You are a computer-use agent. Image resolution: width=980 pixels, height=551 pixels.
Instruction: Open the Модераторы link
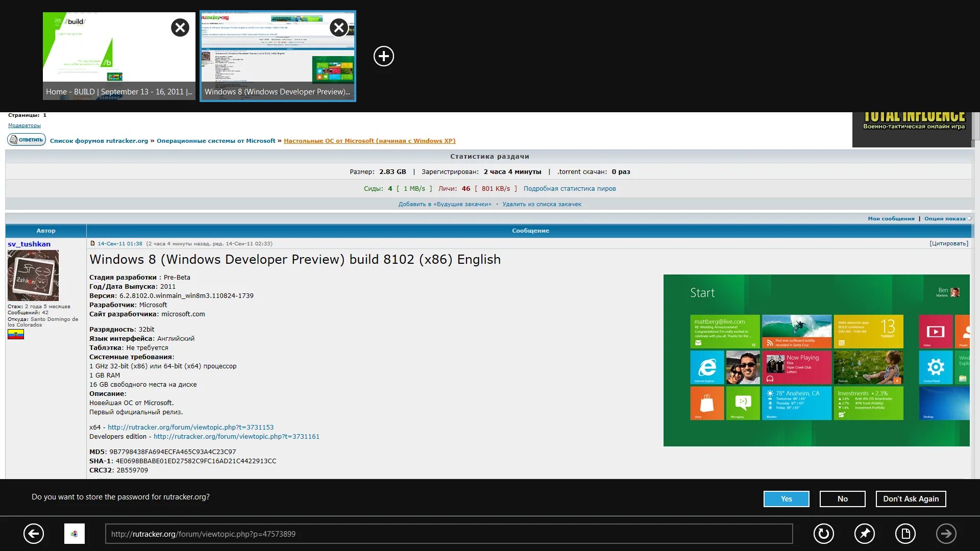coord(24,126)
